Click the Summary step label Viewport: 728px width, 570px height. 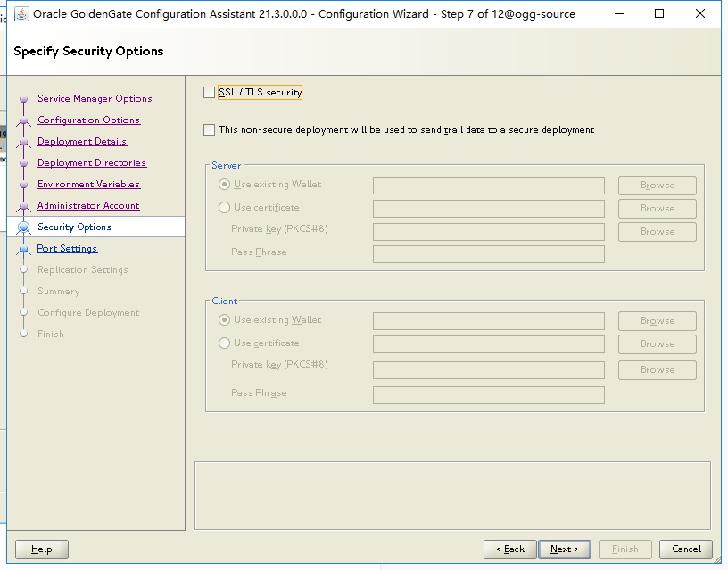59,291
